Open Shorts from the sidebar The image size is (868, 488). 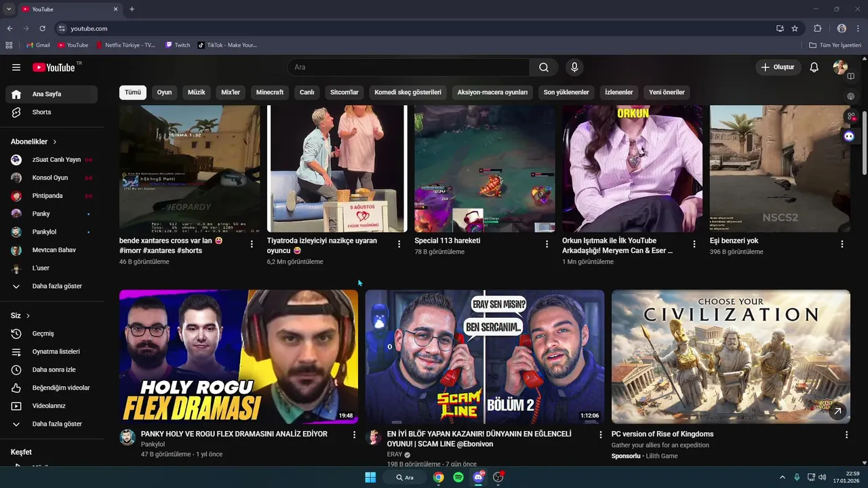click(52, 112)
